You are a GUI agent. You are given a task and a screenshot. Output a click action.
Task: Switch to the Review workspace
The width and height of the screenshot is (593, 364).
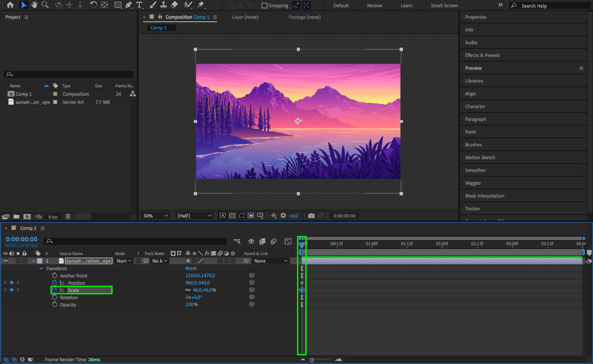[374, 5]
